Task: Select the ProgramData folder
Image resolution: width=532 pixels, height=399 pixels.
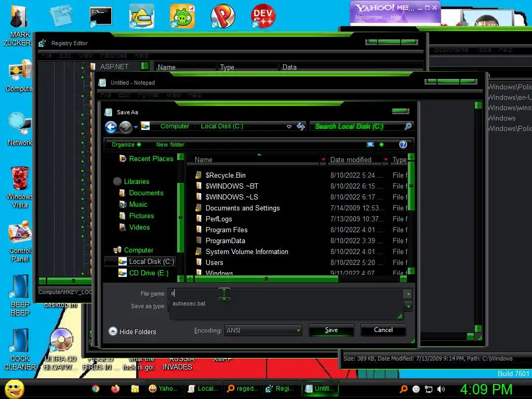Action: click(225, 241)
